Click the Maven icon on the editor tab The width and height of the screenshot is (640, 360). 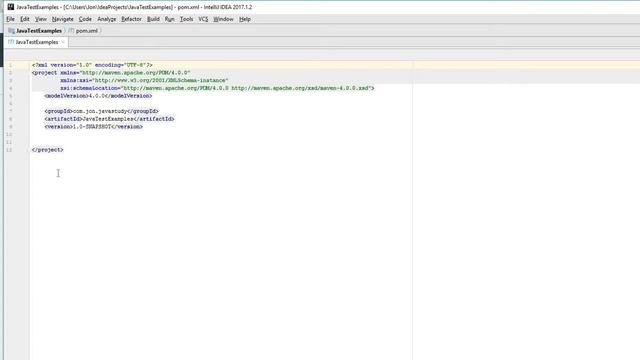11,42
